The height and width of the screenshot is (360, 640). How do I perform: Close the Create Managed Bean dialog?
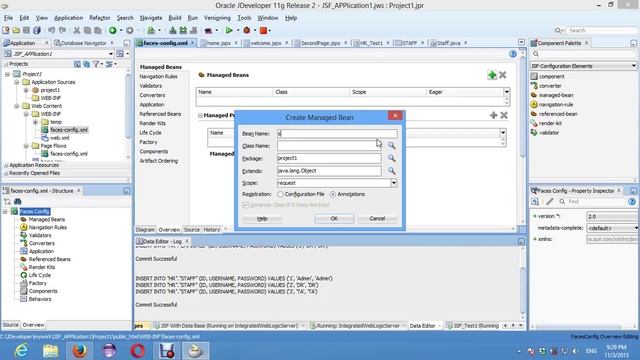pos(395,116)
